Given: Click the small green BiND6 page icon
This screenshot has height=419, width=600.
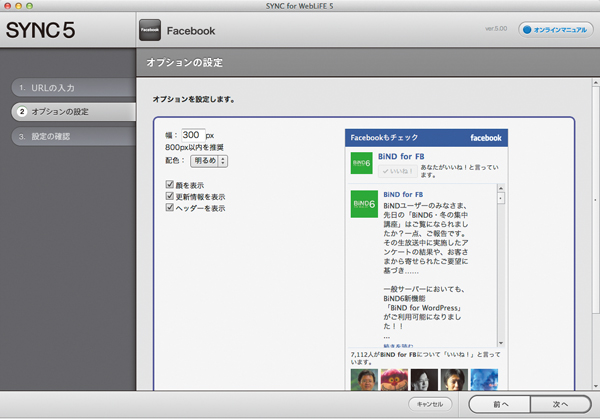Looking at the screenshot, I should (x=362, y=163).
